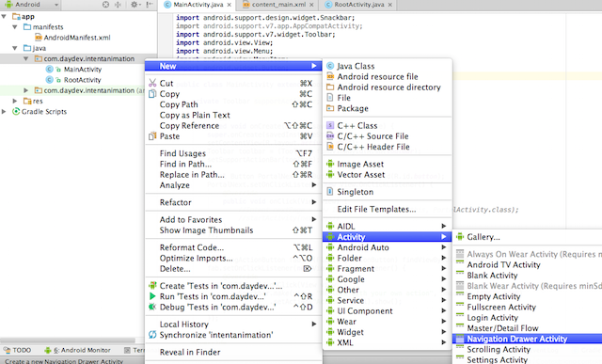Click the Singleton template icon

[x=330, y=192]
